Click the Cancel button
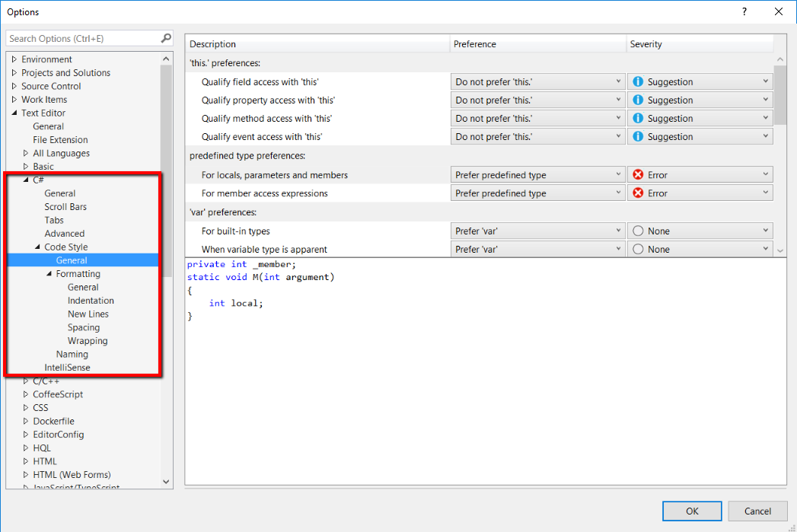This screenshot has height=532, width=797. pyautogui.click(x=757, y=511)
